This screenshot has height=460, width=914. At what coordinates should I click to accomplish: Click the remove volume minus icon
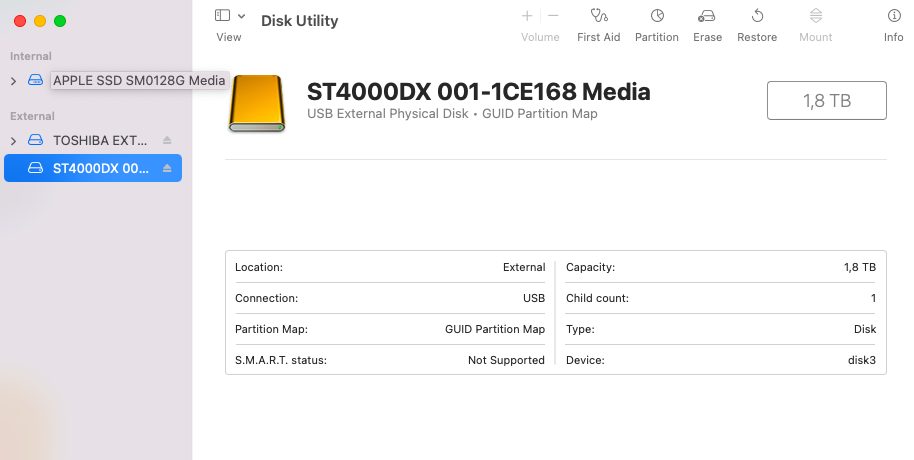(553, 16)
